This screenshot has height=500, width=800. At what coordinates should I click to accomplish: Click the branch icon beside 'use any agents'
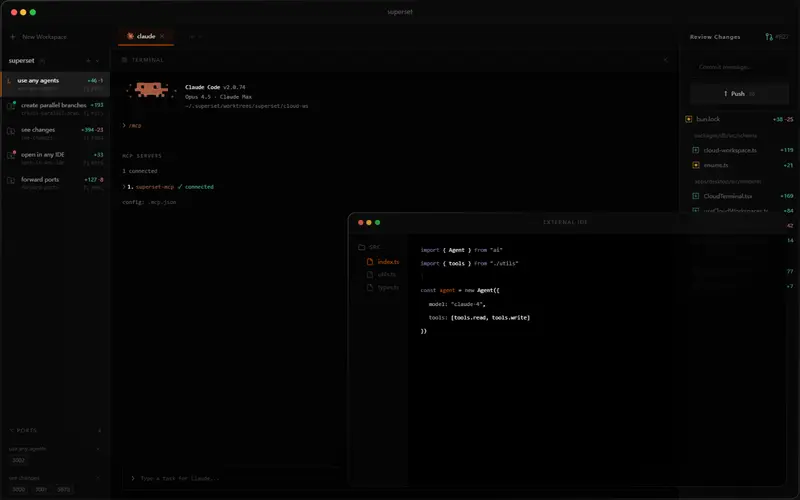pyautogui.click(x=9, y=81)
